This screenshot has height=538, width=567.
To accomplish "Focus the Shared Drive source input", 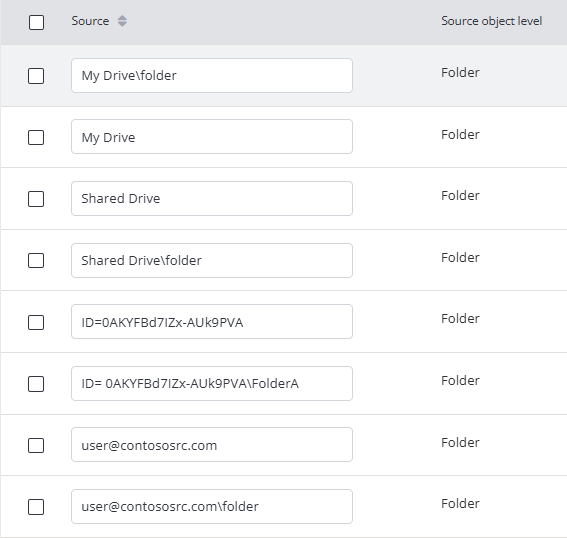I will (x=212, y=198).
